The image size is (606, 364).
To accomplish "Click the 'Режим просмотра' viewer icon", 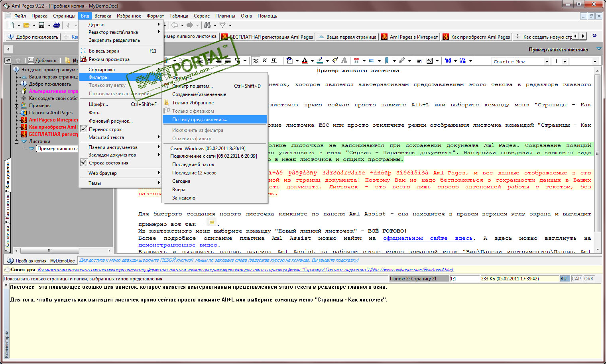I will coord(83,59).
